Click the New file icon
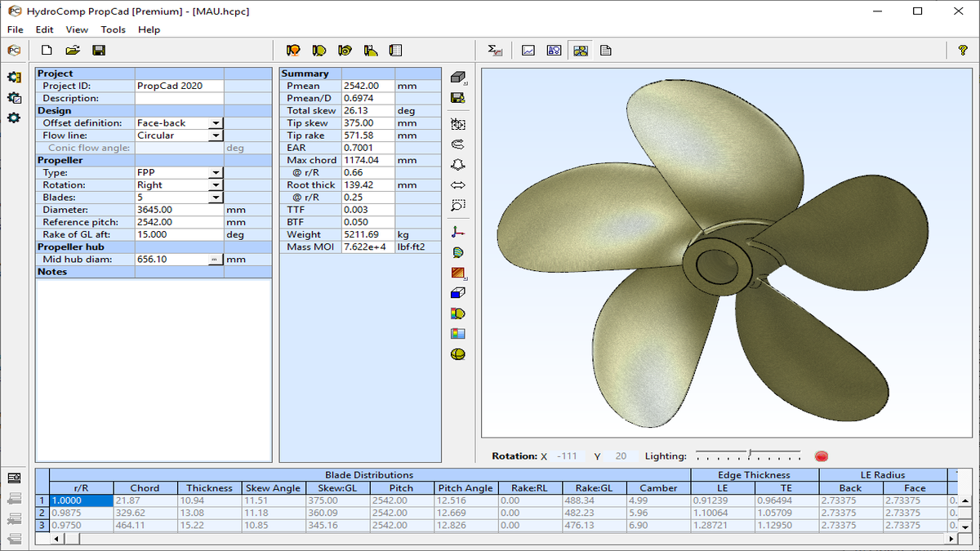This screenshot has width=980, height=551. coord(47,51)
